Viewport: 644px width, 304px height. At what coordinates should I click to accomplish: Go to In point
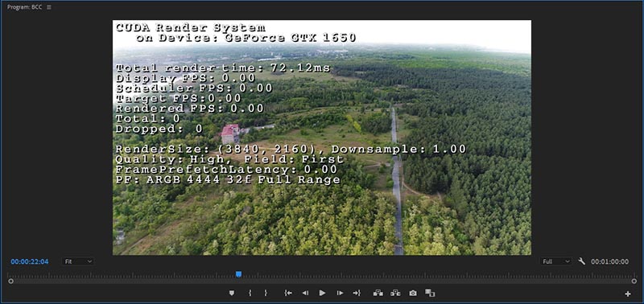point(288,293)
